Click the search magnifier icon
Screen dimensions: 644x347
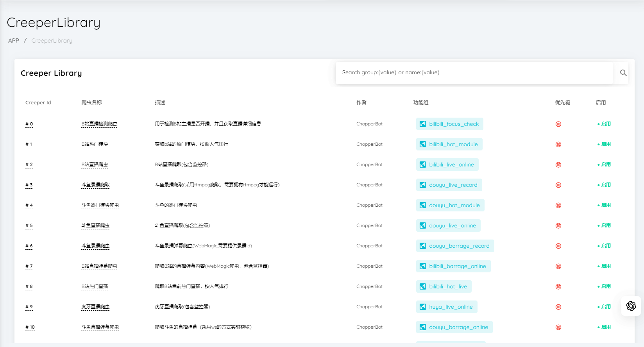point(623,73)
